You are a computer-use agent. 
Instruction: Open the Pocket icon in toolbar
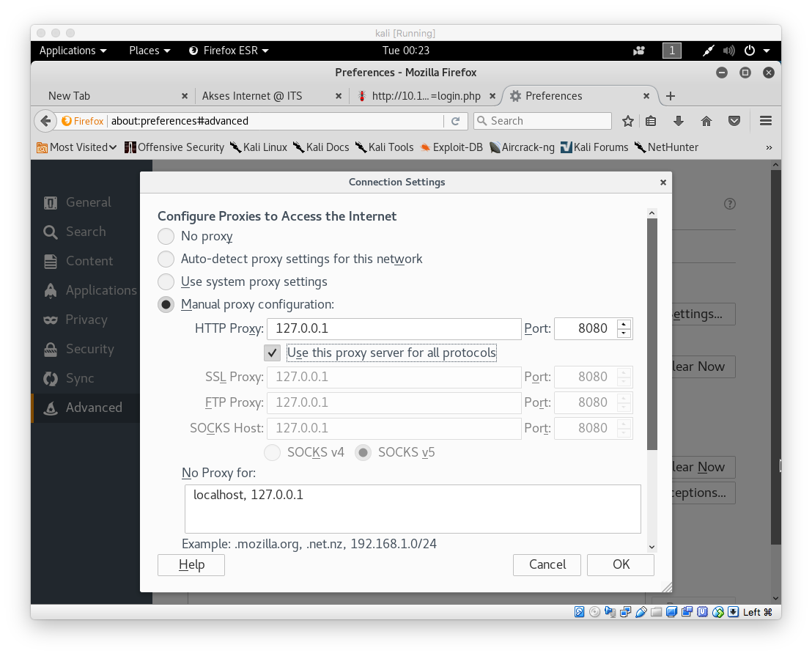click(734, 121)
